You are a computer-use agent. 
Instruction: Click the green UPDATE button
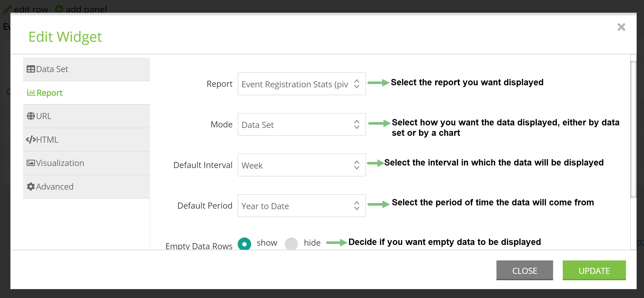tap(594, 271)
